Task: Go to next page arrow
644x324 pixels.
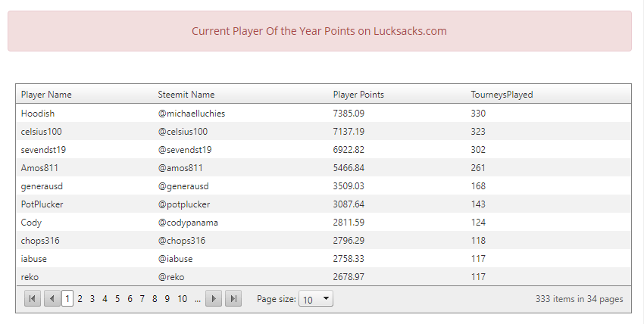Action: tap(214, 298)
